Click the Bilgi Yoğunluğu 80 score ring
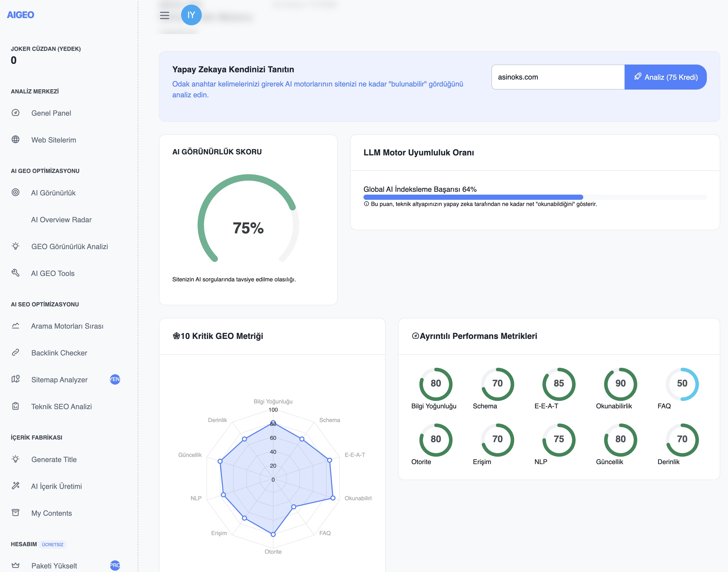 pyautogui.click(x=435, y=384)
